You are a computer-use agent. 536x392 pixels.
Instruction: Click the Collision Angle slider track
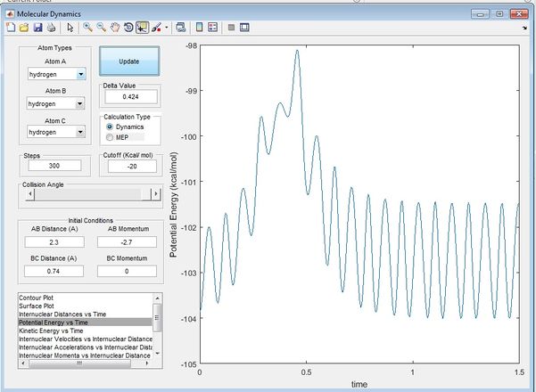pyautogui.click(x=93, y=194)
